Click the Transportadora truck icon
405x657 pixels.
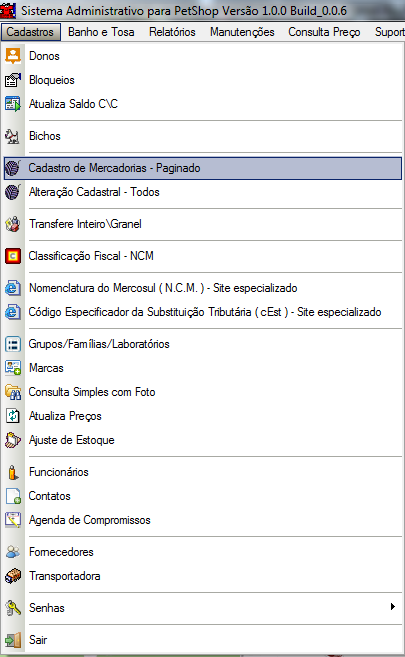coord(13,576)
